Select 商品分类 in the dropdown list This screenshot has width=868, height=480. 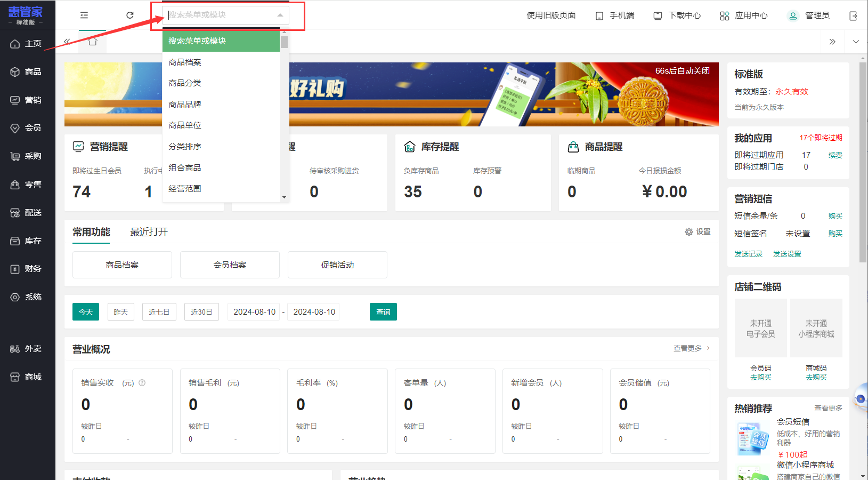point(221,83)
